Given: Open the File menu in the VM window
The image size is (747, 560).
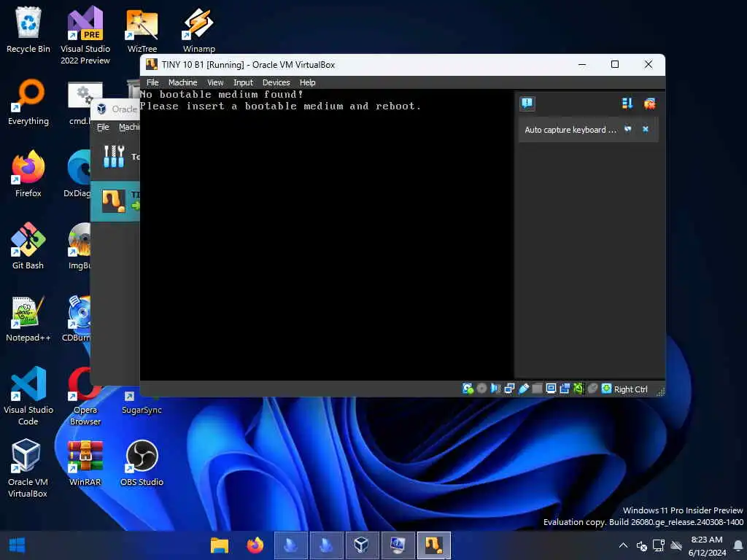Looking at the screenshot, I should 152,82.
